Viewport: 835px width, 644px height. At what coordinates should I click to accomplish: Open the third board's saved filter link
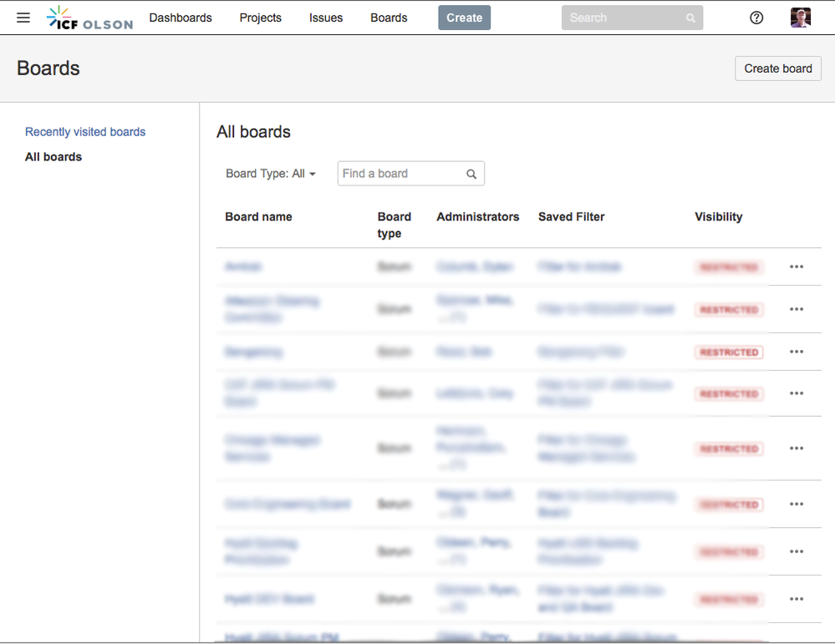coord(581,352)
